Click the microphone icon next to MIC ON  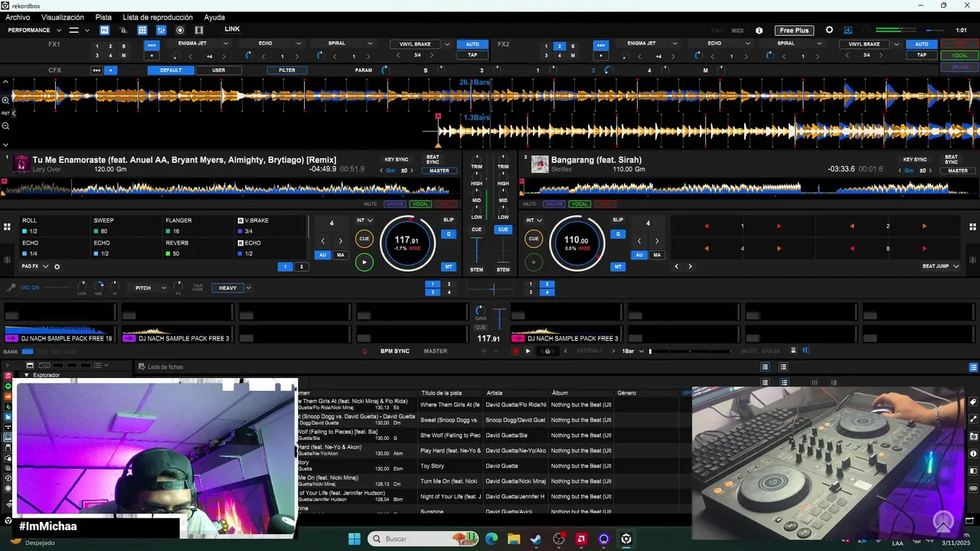coord(11,288)
